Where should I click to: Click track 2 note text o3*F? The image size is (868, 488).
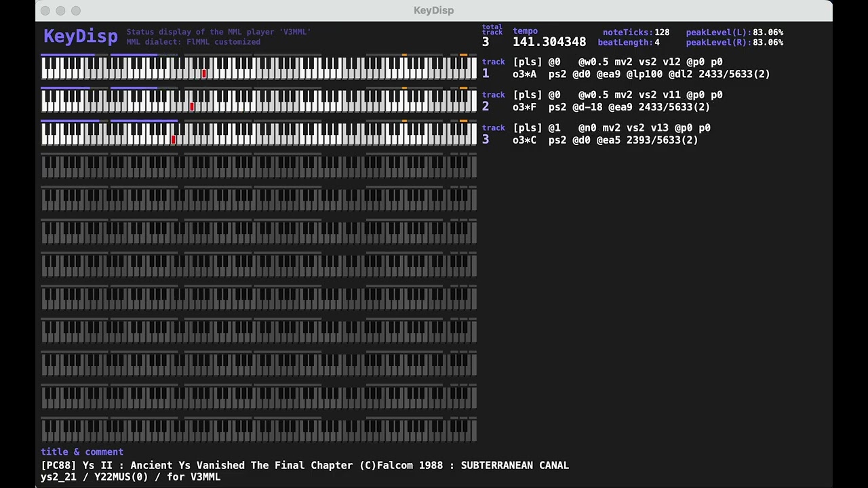(524, 107)
